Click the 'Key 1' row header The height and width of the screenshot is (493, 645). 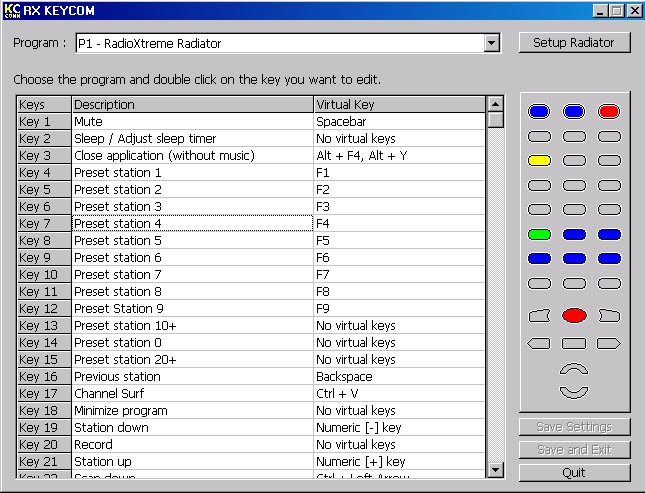click(x=44, y=121)
